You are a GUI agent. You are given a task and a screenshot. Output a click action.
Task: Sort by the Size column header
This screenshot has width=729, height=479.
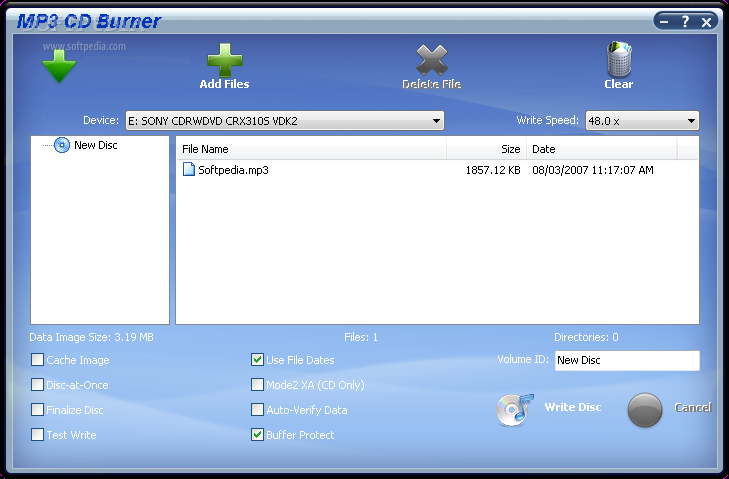(486, 149)
